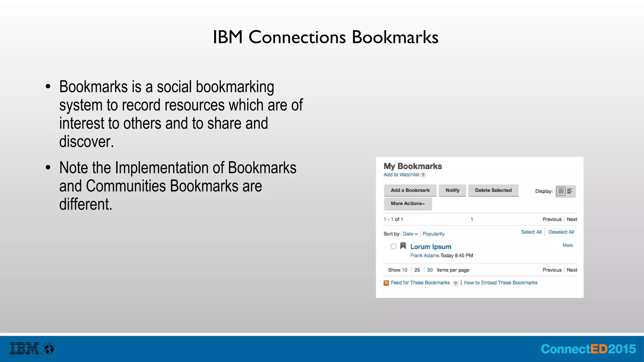Open How to Embed These Bookmarks link
The height and width of the screenshot is (362, 644).
click(x=501, y=283)
